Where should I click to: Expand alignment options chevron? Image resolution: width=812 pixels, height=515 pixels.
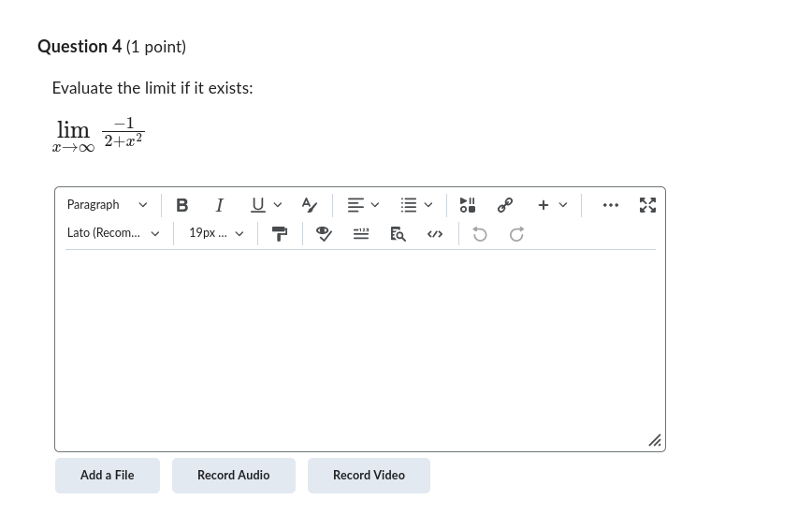[375, 205]
